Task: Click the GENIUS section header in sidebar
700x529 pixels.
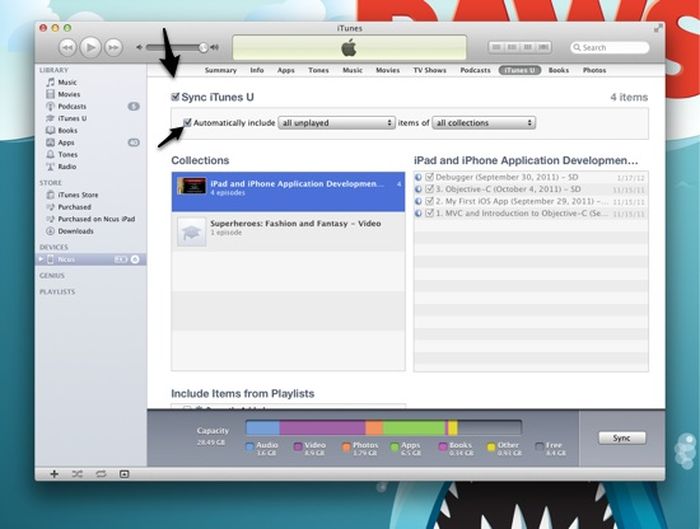Action: [x=52, y=275]
